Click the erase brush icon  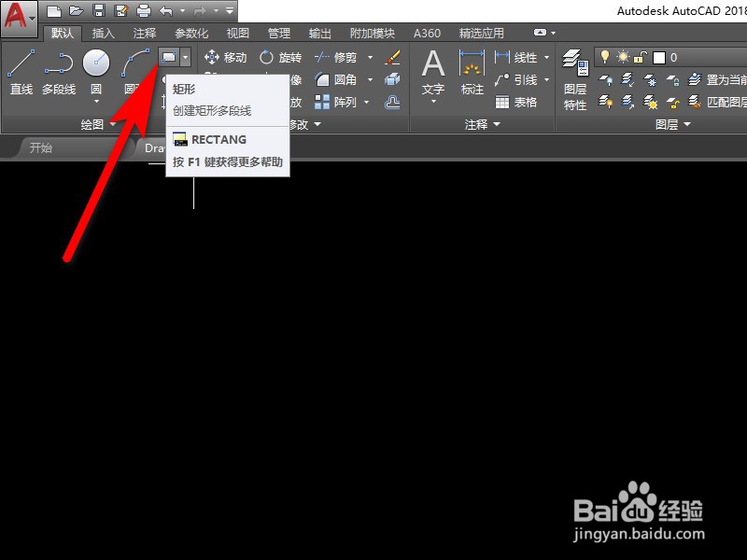392,58
